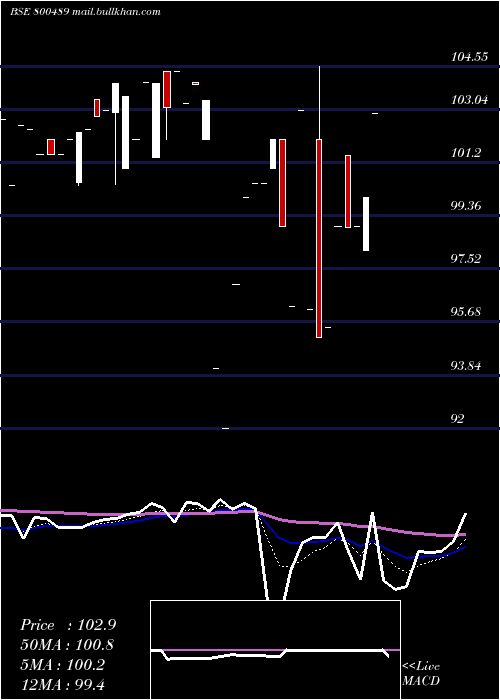The width and height of the screenshot is (500, 700).
Task: Click the BSE 800489 mail.bullkhan.com header text
Action: click(x=85, y=12)
